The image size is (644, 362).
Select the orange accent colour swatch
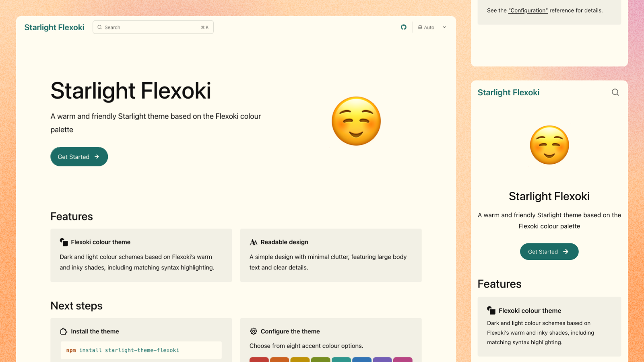click(x=280, y=360)
